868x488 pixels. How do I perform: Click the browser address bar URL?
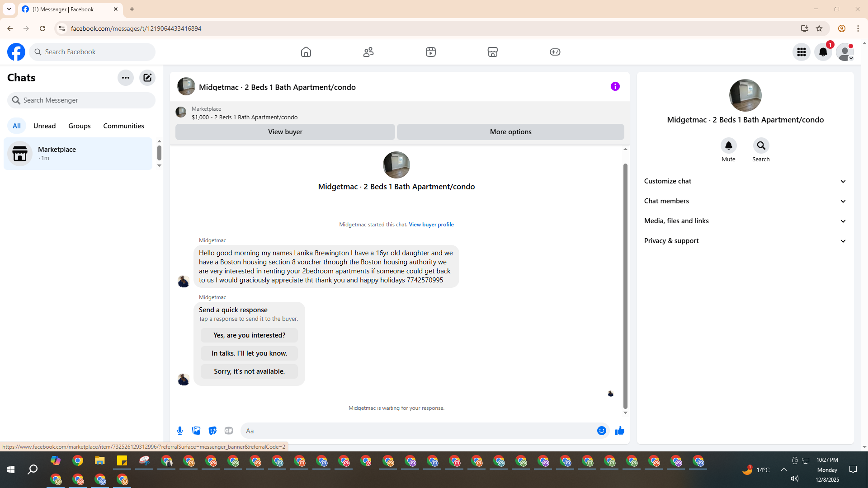[136, 28]
